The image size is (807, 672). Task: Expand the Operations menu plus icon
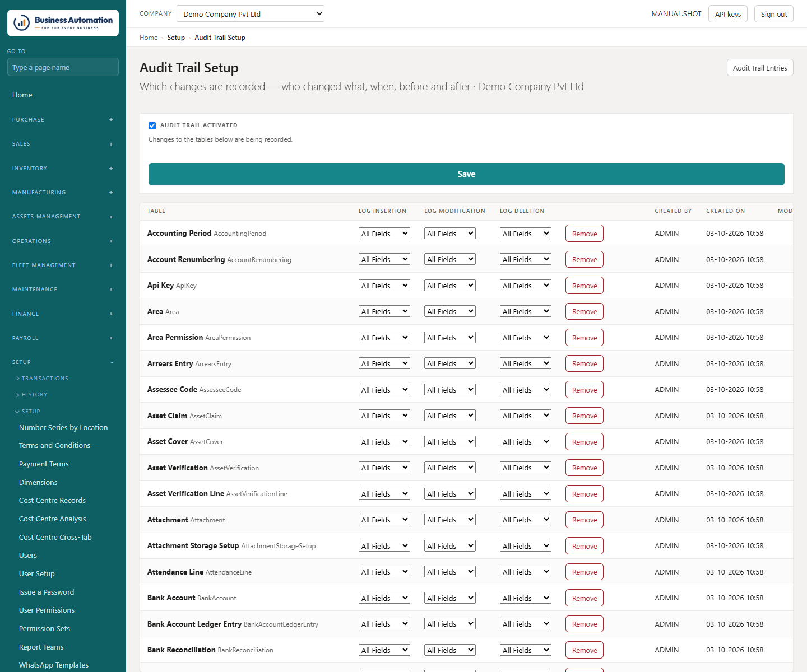click(x=111, y=241)
